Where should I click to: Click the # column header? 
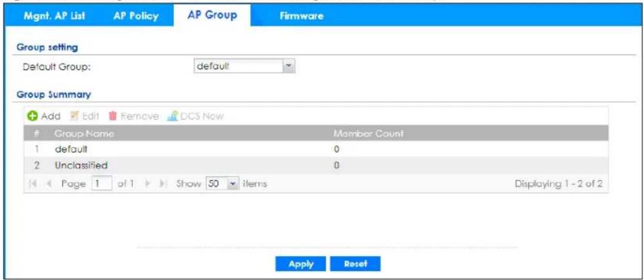point(35,134)
